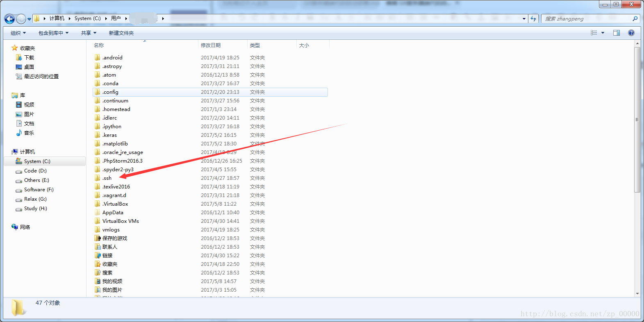Open the 组织 menu
The width and height of the screenshot is (644, 322).
pyautogui.click(x=18, y=33)
